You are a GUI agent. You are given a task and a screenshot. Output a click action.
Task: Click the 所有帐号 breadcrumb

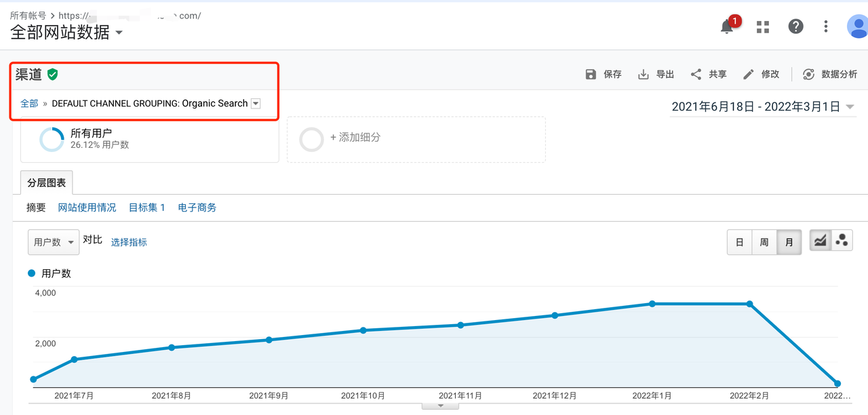click(x=28, y=15)
